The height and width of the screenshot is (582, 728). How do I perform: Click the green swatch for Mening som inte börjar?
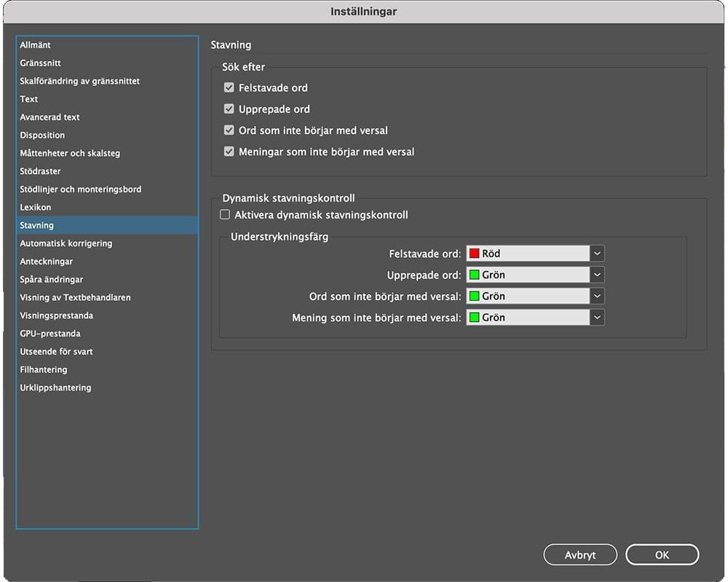click(474, 318)
